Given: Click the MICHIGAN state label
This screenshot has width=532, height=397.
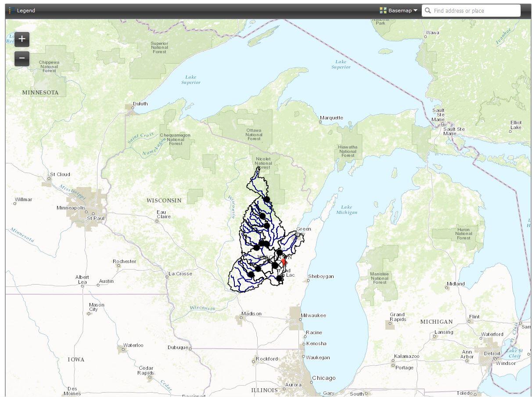Looking at the screenshot, I should point(436,322).
